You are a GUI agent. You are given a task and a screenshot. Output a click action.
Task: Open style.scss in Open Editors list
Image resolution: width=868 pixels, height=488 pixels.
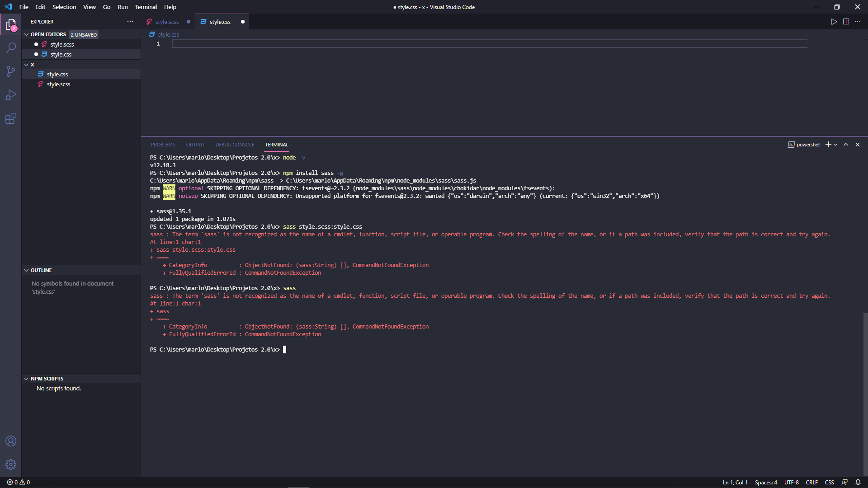tap(81, 44)
